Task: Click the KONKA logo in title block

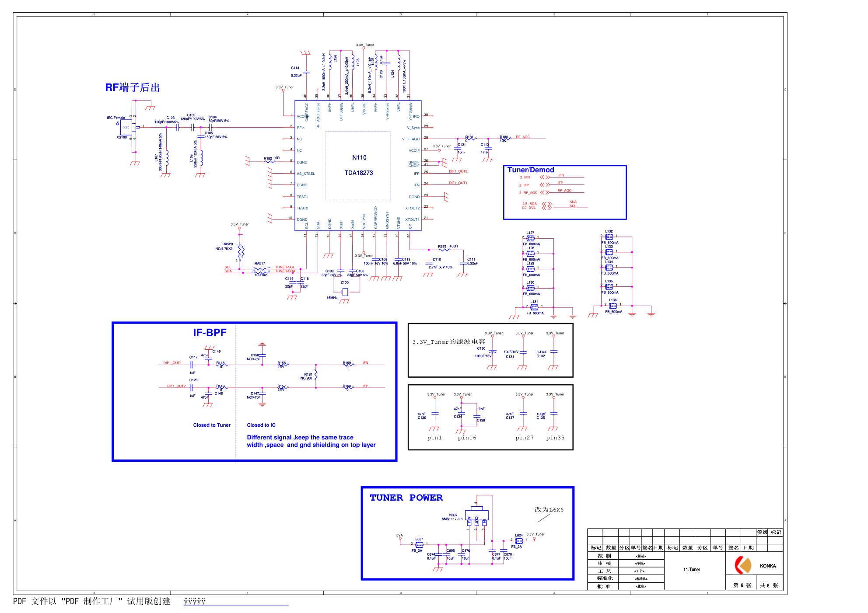Action: tap(743, 565)
